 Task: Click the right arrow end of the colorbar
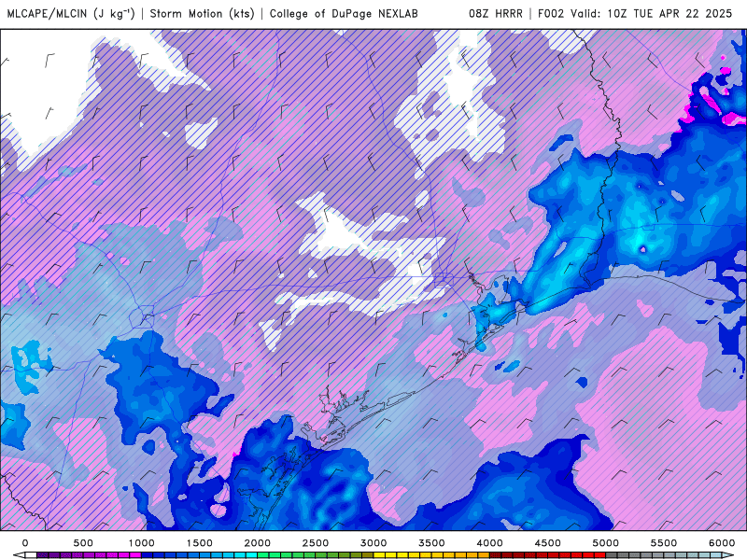tap(727, 555)
